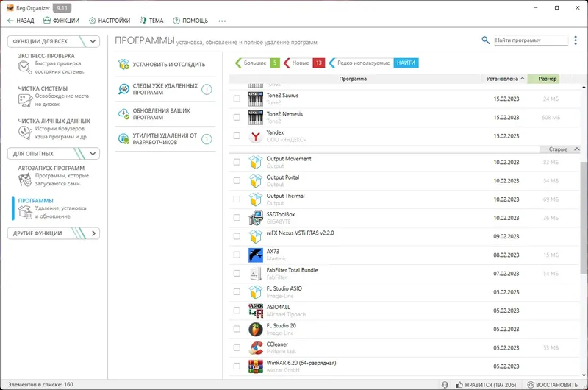The width and height of the screenshot is (588, 390).
Task: Open the Настройки menu
Action: [x=110, y=21]
